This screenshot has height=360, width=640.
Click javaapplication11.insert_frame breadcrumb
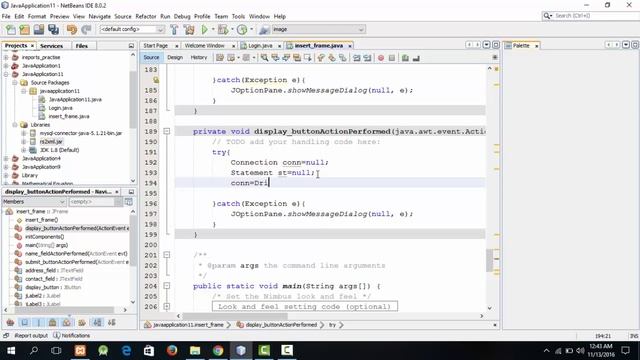pyautogui.click(x=188, y=325)
